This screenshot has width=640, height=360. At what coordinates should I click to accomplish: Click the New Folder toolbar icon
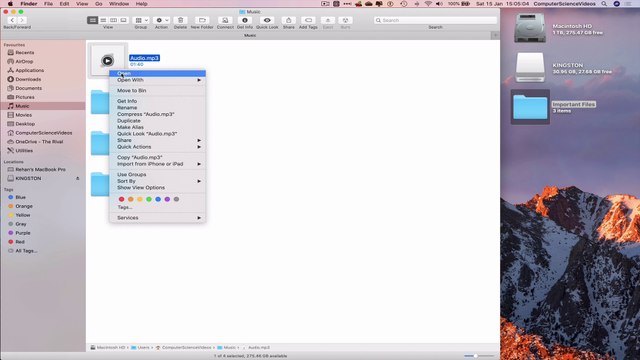coord(202,20)
